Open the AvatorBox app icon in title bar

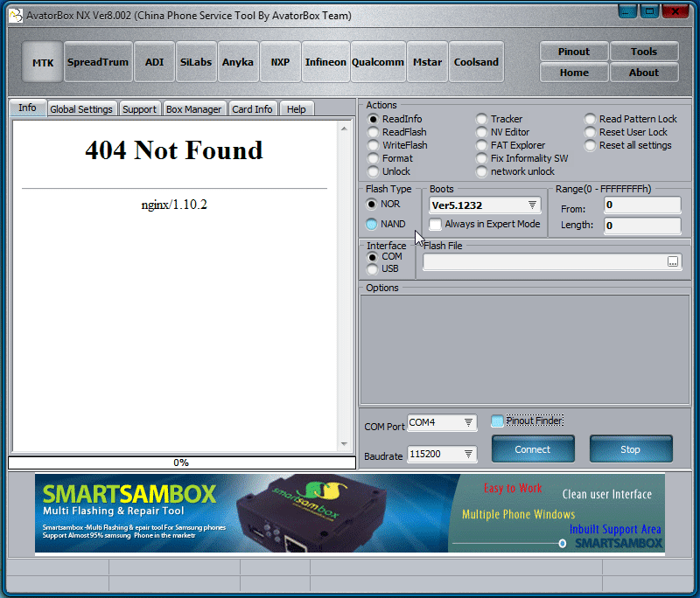click(x=16, y=16)
